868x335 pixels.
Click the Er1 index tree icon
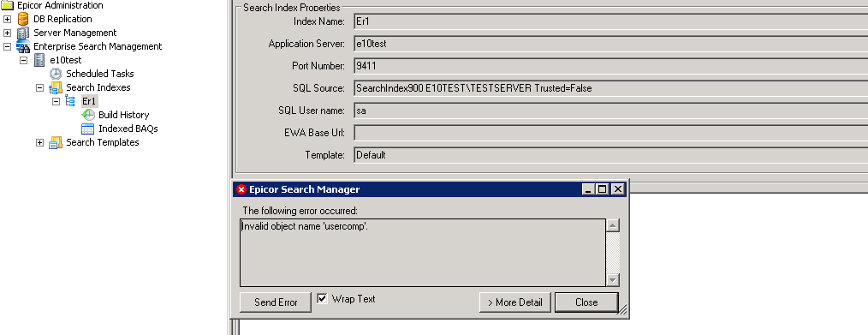coord(71,101)
